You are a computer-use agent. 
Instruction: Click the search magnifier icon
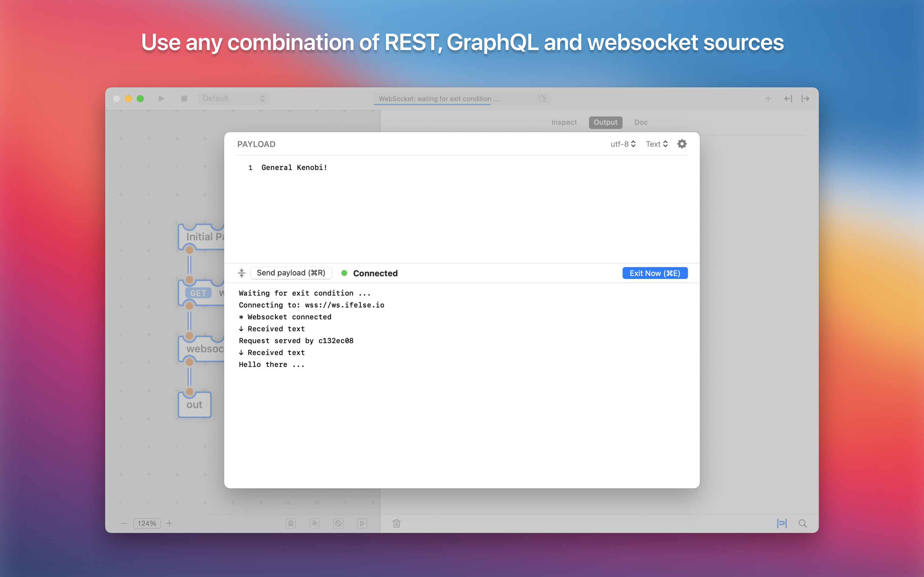click(x=803, y=523)
